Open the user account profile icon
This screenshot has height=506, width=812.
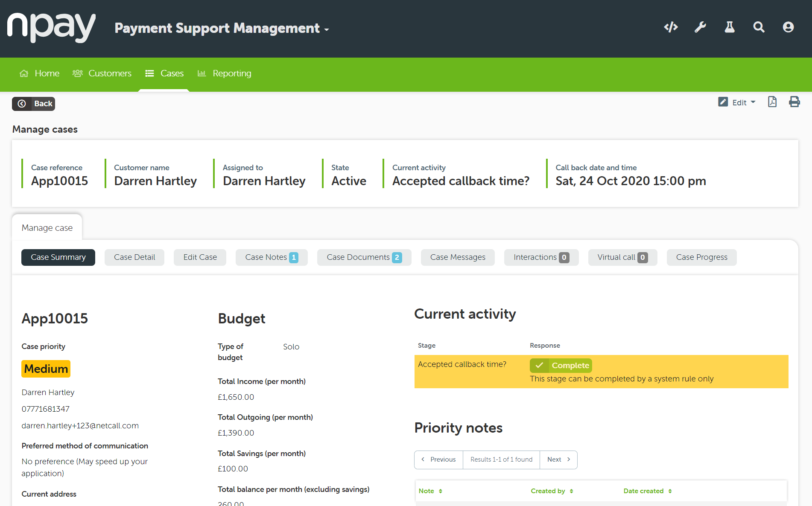788,27
